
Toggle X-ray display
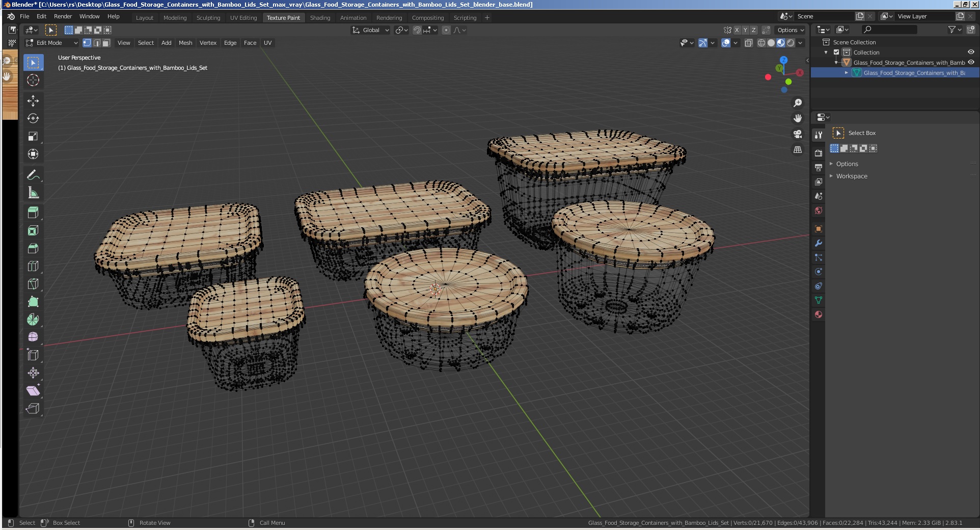pos(749,43)
